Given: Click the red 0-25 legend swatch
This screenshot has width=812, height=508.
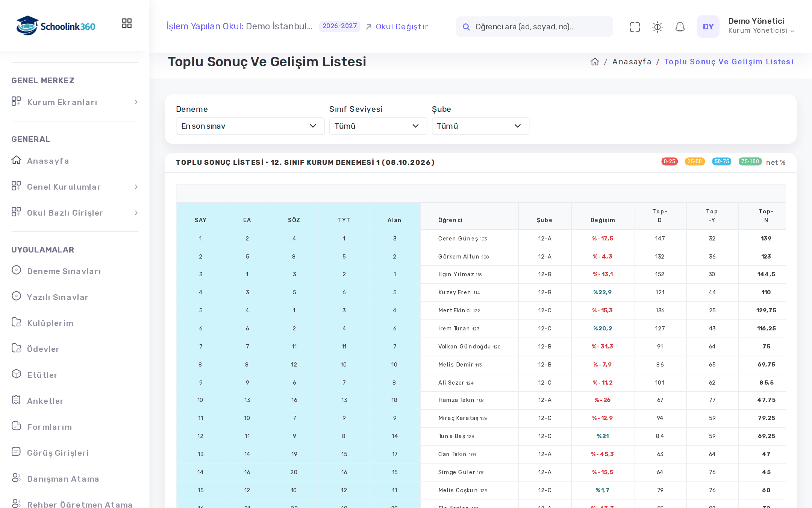Looking at the screenshot, I should (670, 161).
